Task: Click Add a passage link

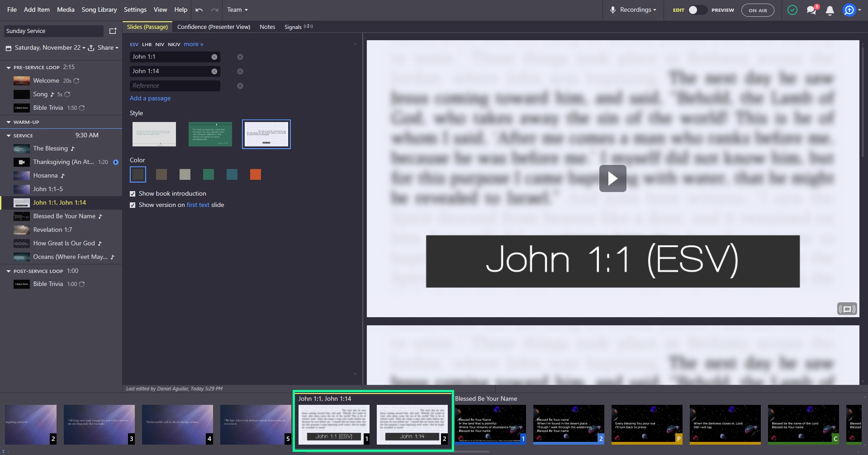Action: point(150,99)
